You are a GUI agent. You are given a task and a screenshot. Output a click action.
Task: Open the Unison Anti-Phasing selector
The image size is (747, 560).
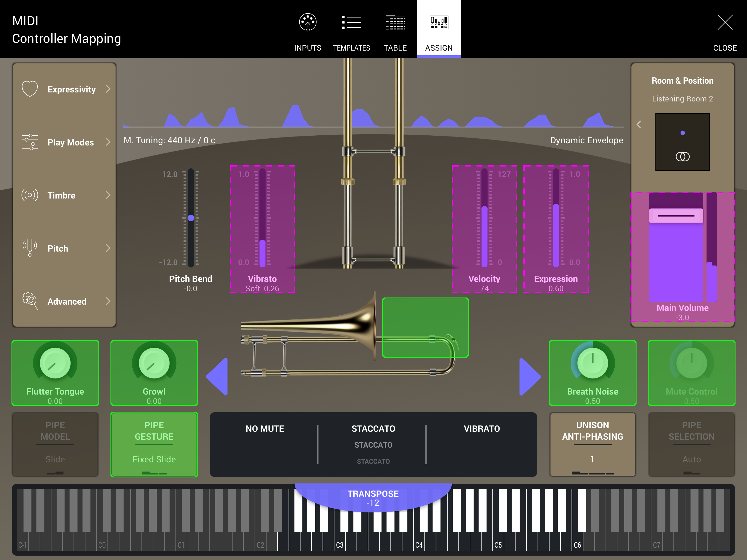(593, 444)
